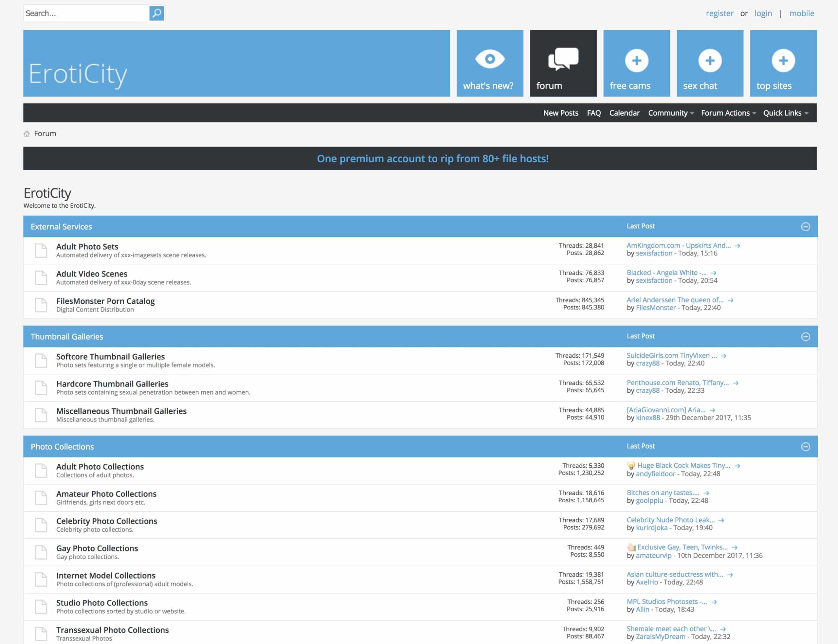This screenshot has height=644, width=838.
Task: Collapse the Thumbnail Galleries category
Action: (x=805, y=337)
